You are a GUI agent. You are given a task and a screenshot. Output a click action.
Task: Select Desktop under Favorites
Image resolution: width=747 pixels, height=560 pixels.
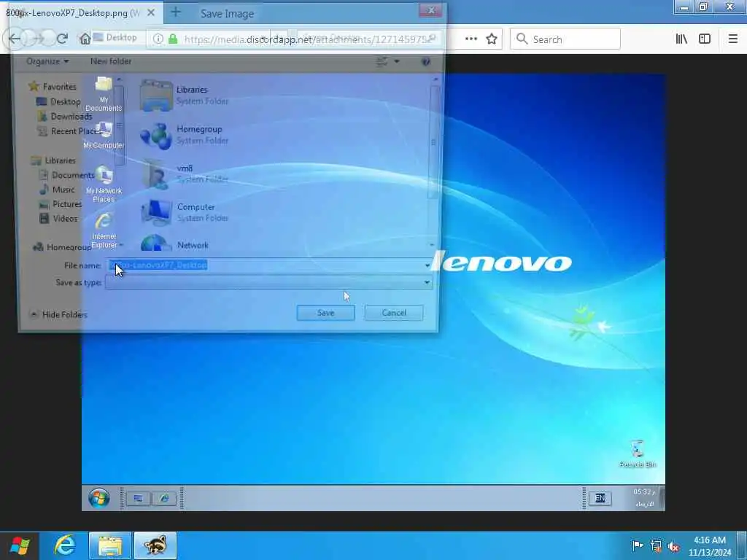click(x=58, y=101)
